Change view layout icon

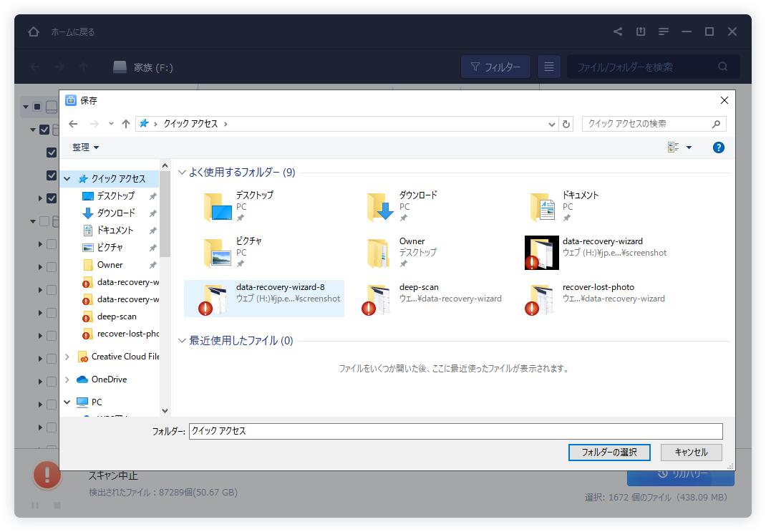[x=673, y=147]
